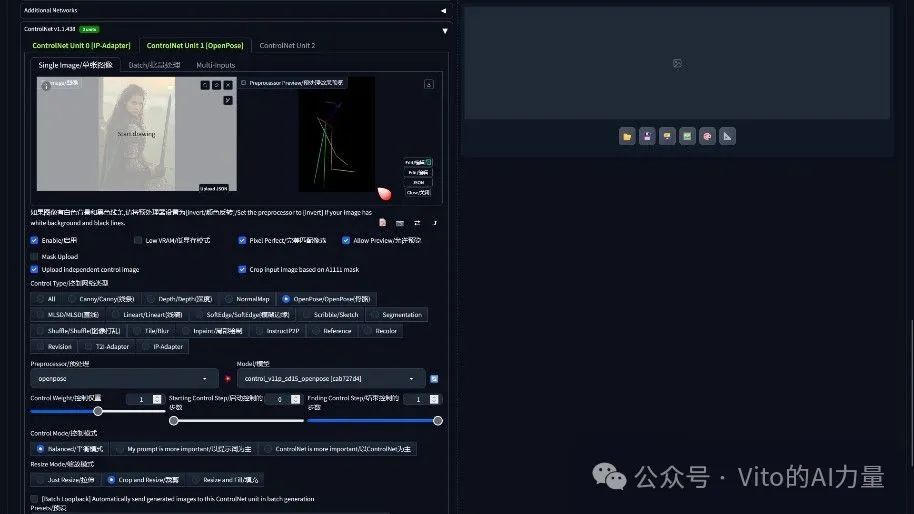
Task: Select the InstructP2P control type
Action: click(277, 331)
